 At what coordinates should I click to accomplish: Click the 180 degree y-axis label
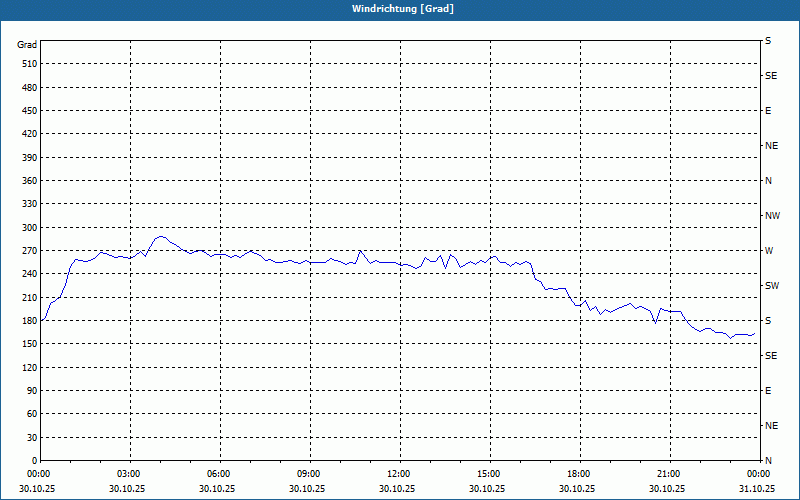coord(30,320)
